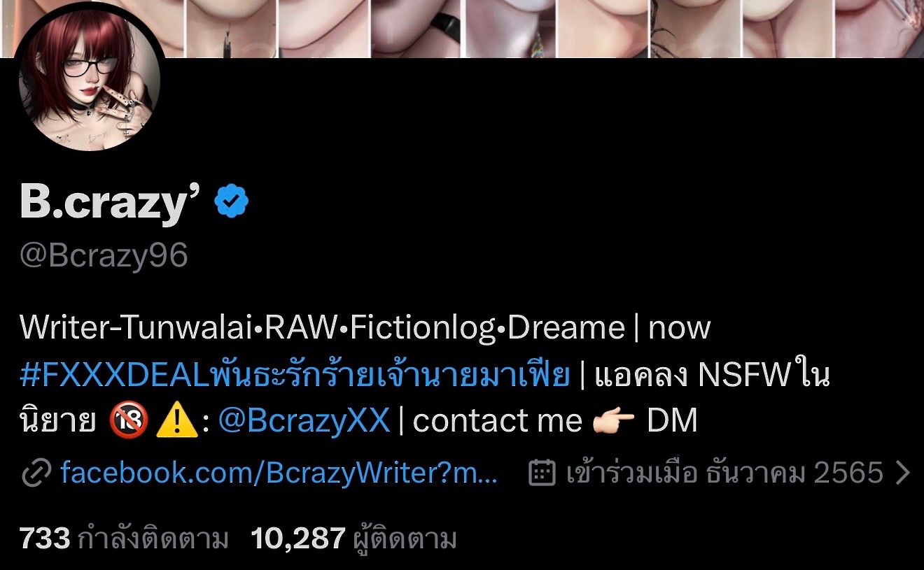Open the header banner image
The width and height of the screenshot is (924, 570).
pos(462,28)
